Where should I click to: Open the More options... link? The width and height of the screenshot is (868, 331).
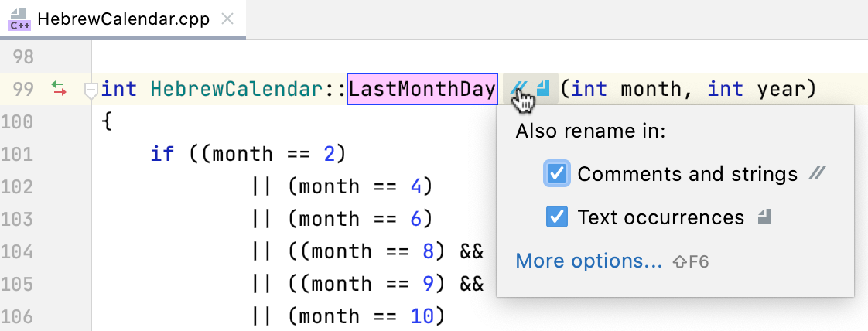click(589, 261)
